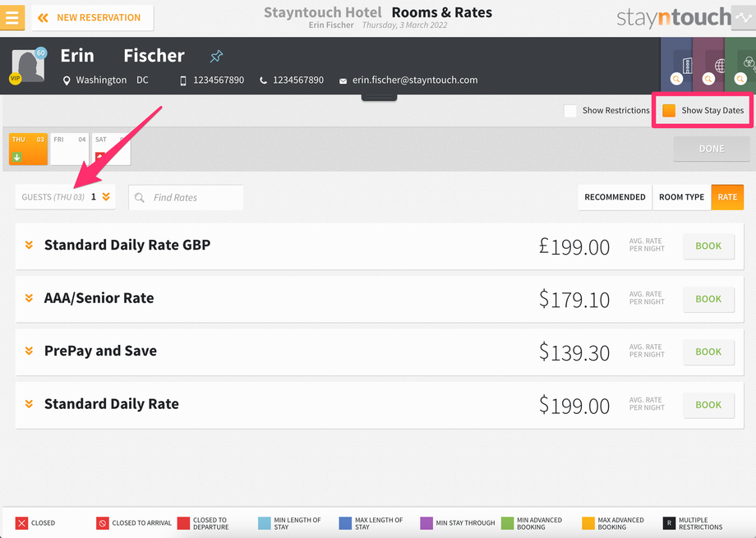Switch to the Recommended tab
The image size is (756, 538).
click(x=615, y=197)
